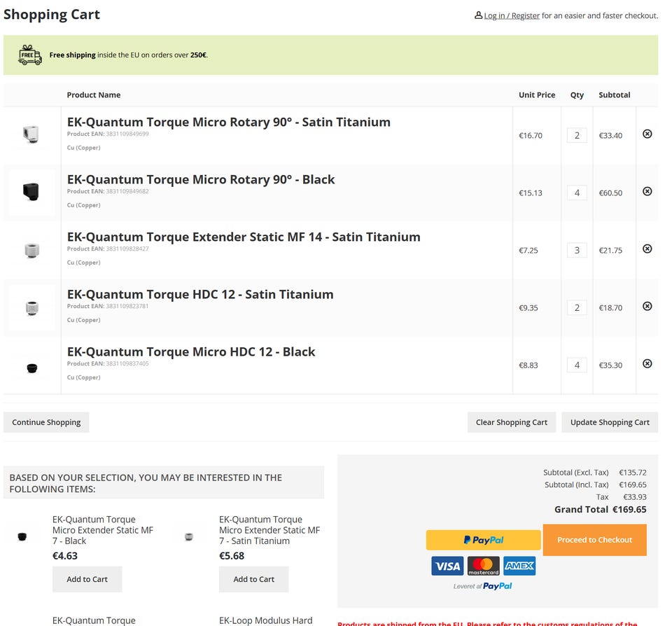Select Subtotal (Excl. Tax) €135.72 value
This screenshot has height=626, width=672.
pos(633,473)
